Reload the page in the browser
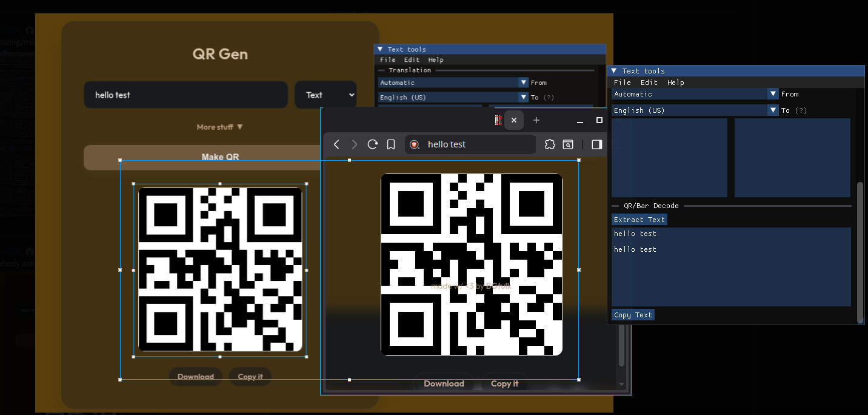 point(373,144)
